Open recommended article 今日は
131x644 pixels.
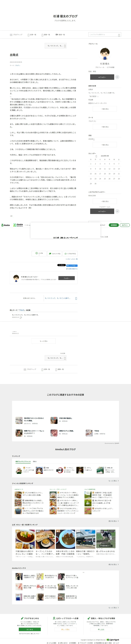(97, 431)
